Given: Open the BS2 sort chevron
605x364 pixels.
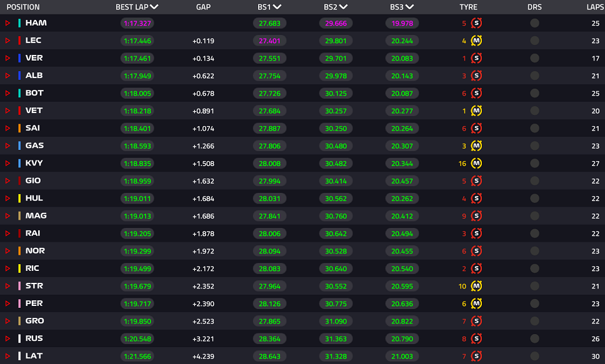Looking at the screenshot, I should [343, 7].
